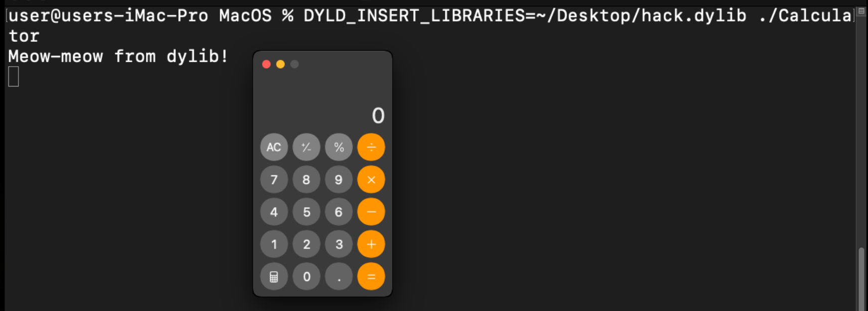The image size is (868, 311).
Task: Click the plus operator button
Action: tap(371, 244)
